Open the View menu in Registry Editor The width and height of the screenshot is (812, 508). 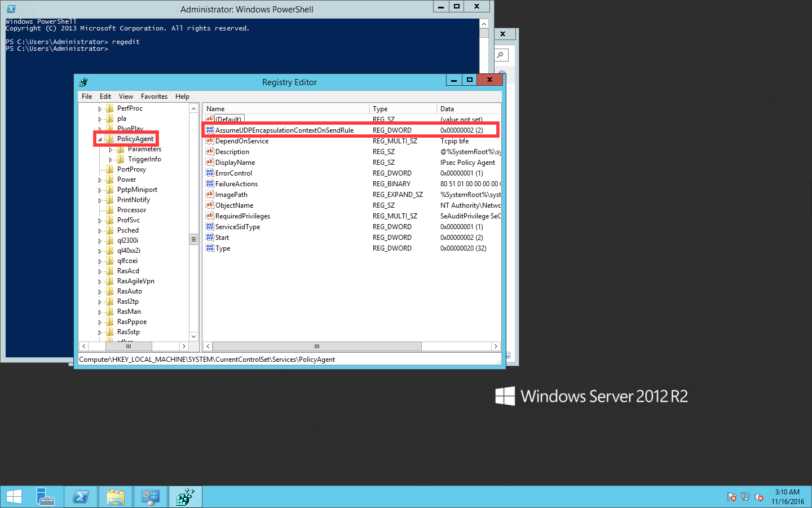coord(126,97)
